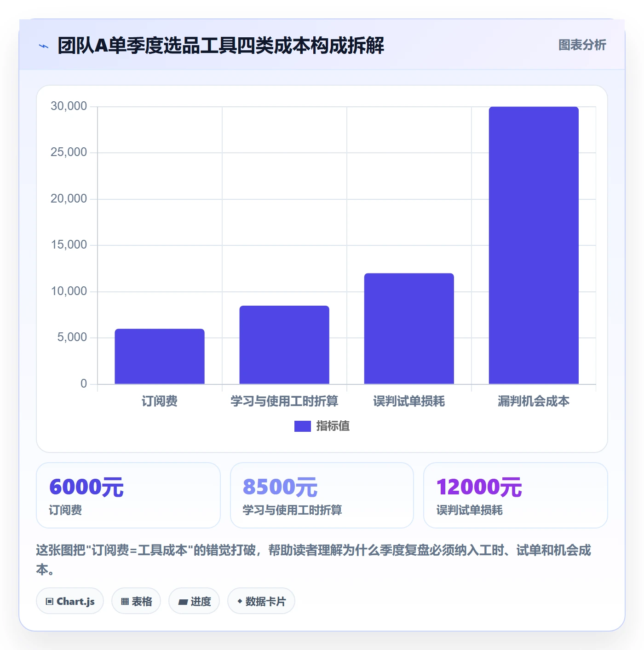
Task: Click the title 团队A单季度选品工具四类成本构成拆解
Action: click(221, 46)
